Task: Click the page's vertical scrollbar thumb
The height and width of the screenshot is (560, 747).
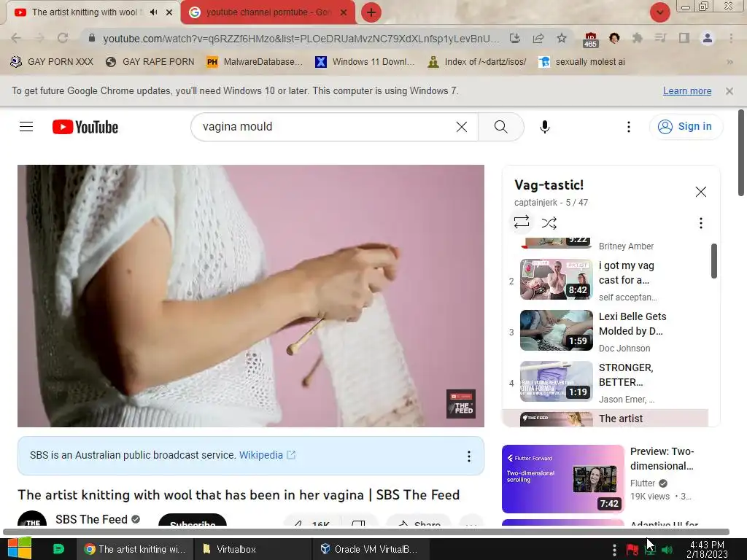Action: click(x=741, y=152)
